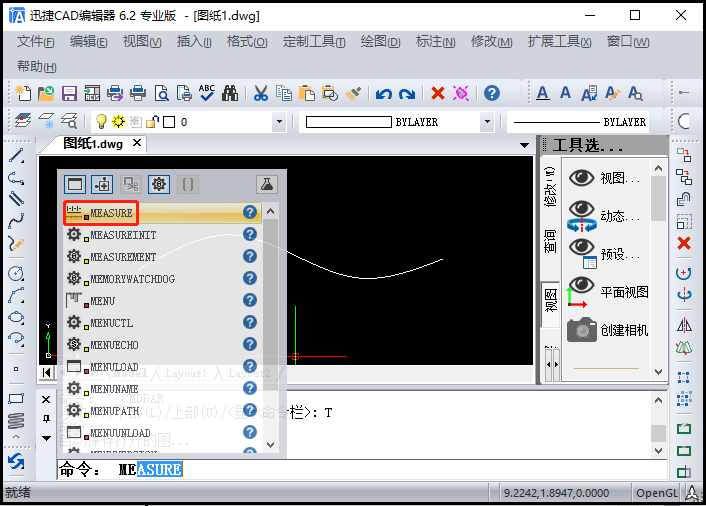Run the ABC spell check icon
Image resolution: width=706 pixels, height=506 pixels.
coord(207,93)
